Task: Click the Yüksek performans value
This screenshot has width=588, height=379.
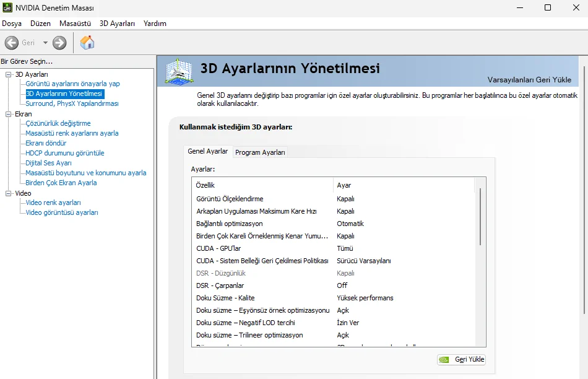Action: (x=365, y=298)
